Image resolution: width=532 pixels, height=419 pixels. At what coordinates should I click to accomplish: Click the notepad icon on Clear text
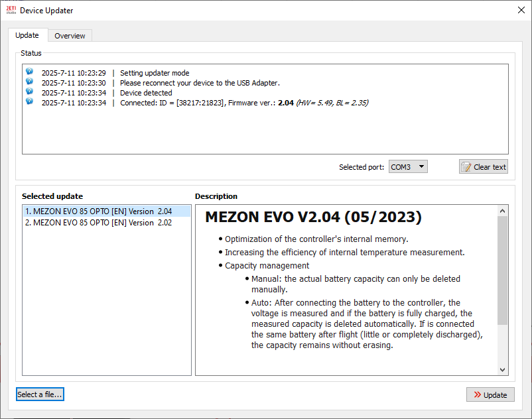click(x=466, y=167)
